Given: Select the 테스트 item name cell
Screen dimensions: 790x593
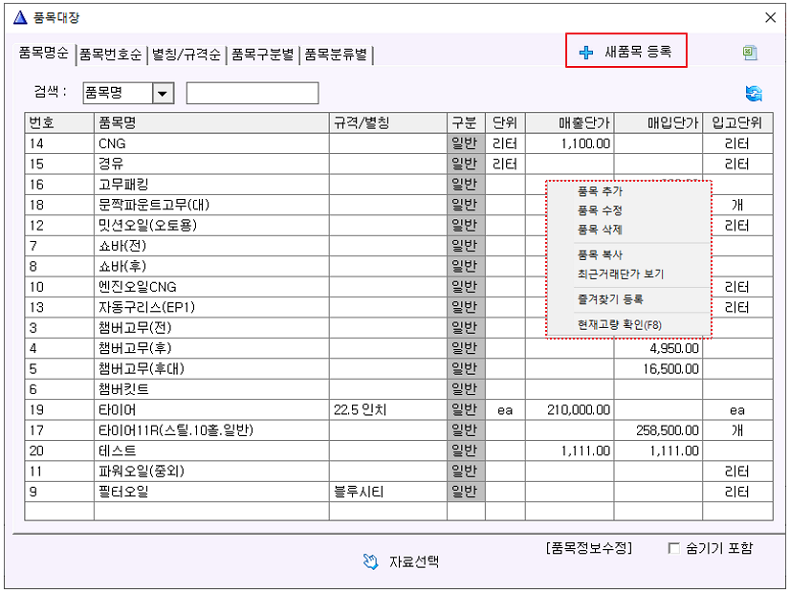Looking at the screenshot, I should (212, 451).
